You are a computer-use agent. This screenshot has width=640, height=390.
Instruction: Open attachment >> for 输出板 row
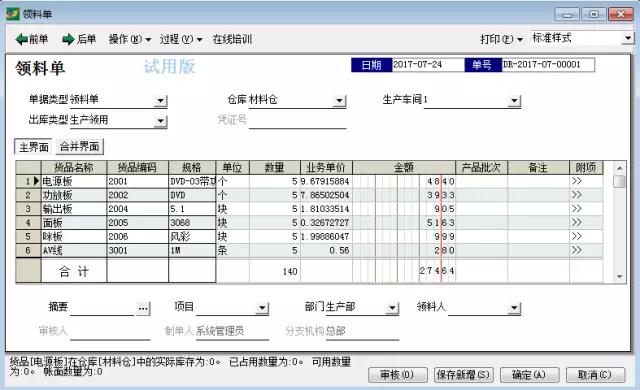click(x=577, y=209)
